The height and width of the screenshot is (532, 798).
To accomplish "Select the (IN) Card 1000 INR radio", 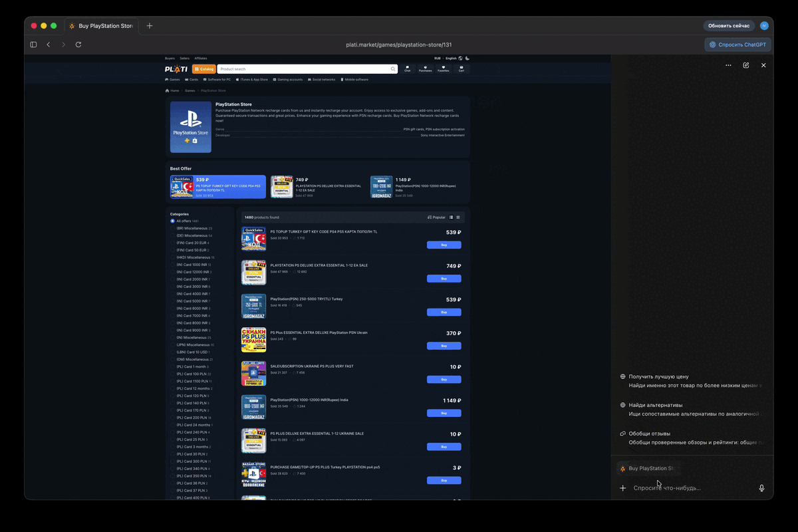I will click(173, 265).
